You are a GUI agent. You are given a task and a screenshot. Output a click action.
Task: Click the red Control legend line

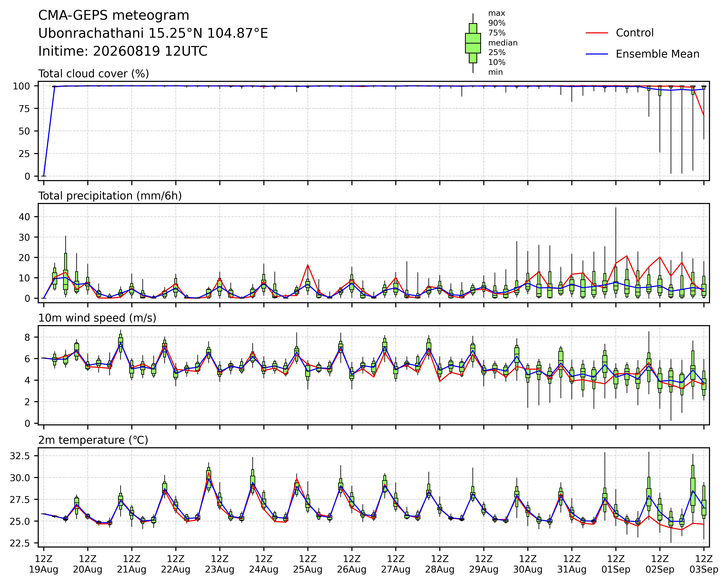(x=597, y=33)
